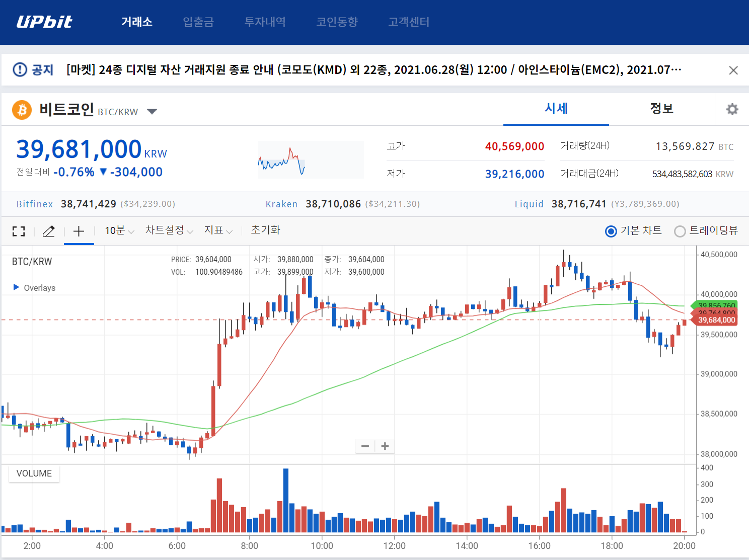This screenshot has height=560, width=749.
Task: Open the 거래소 menu
Action: 136,22
